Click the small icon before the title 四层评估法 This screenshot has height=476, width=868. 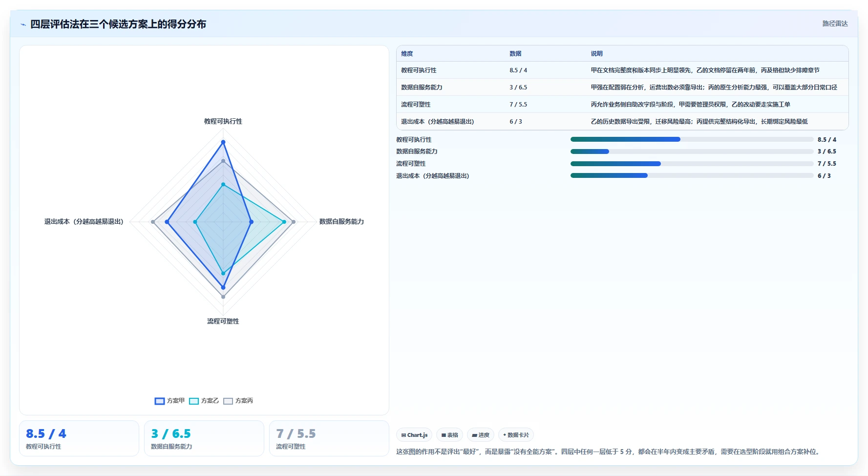(23, 24)
